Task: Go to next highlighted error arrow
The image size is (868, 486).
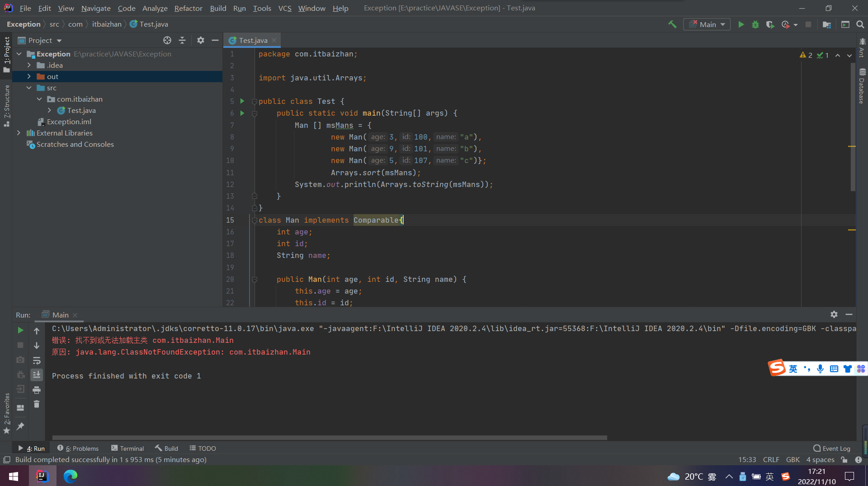Action: click(849, 55)
